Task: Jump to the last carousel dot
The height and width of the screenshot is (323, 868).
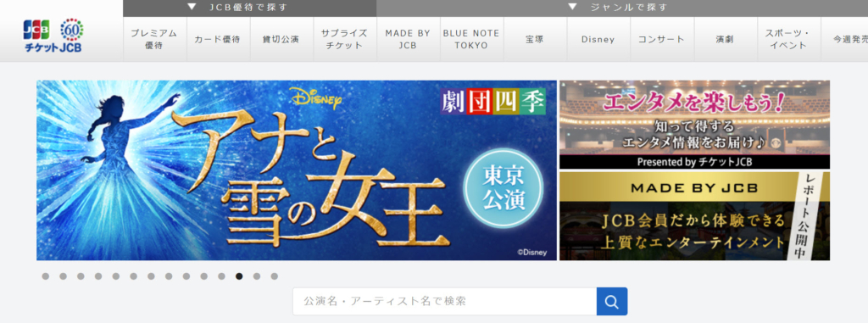Action: click(x=275, y=276)
